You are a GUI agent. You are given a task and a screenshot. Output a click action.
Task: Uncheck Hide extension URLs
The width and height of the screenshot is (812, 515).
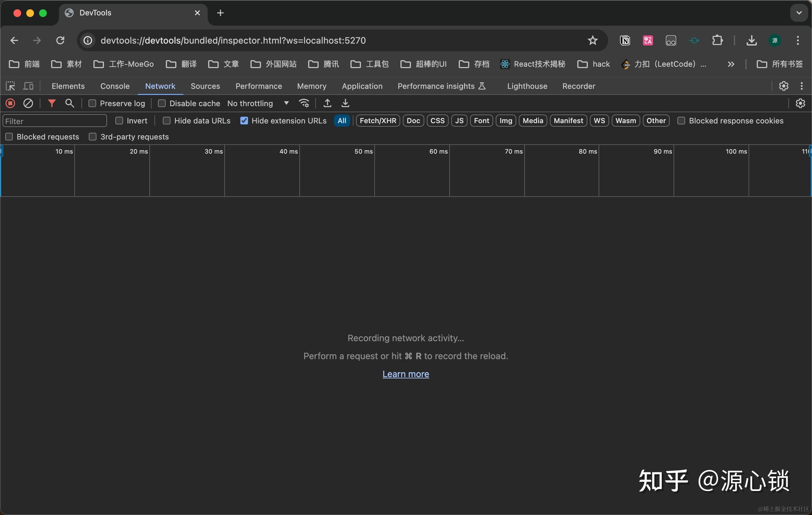coord(244,121)
